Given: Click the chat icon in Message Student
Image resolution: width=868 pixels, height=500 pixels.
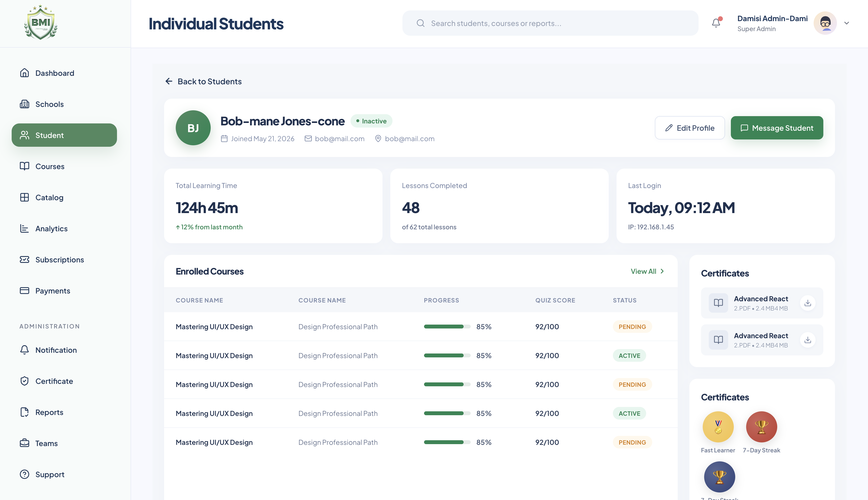Looking at the screenshot, I should coord(744,128).
